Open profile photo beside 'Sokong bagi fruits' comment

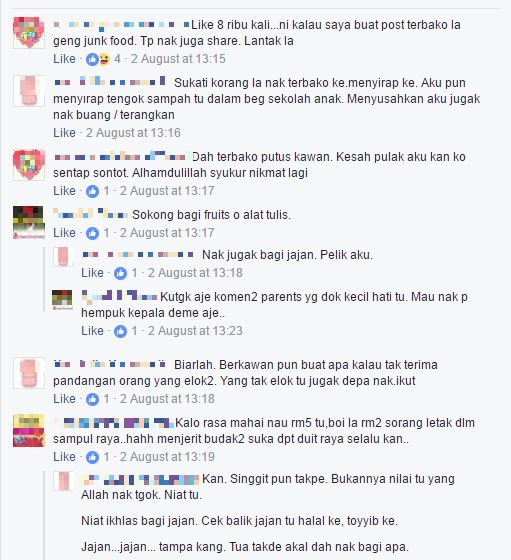[29, 222]
